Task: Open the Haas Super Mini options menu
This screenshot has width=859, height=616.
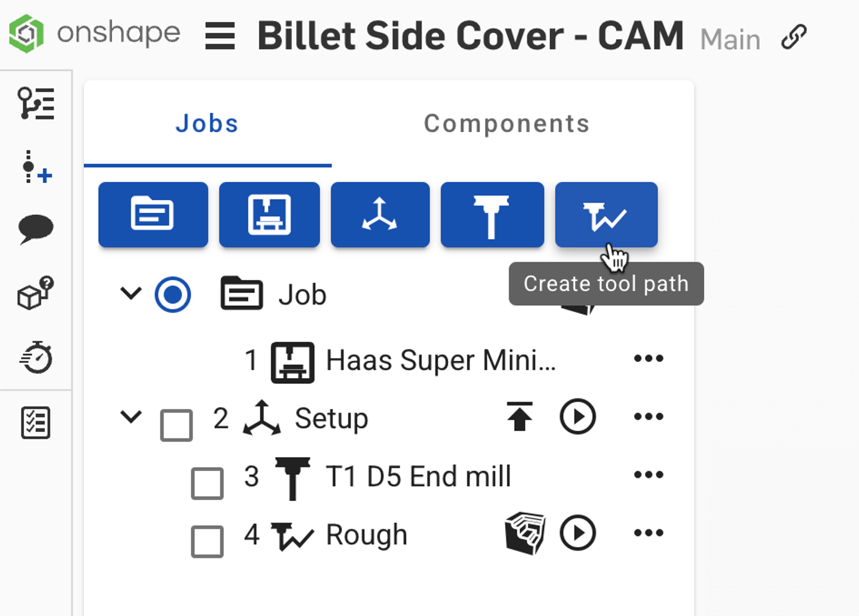Action: [x=649, y=358]
